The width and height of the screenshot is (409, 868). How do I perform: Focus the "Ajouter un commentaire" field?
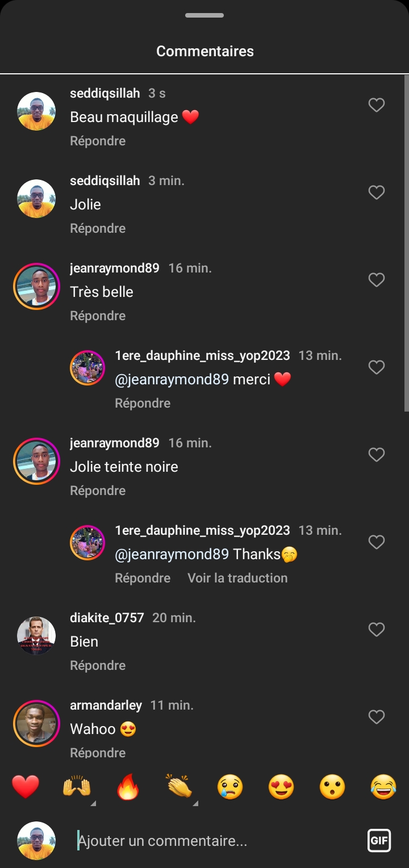click(x=216, y=841)
